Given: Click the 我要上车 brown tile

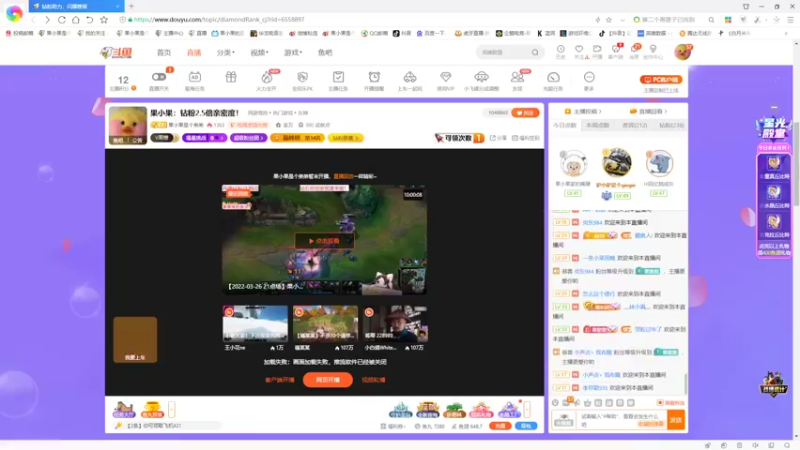Looking at the screenshot, I should [135, 340].
